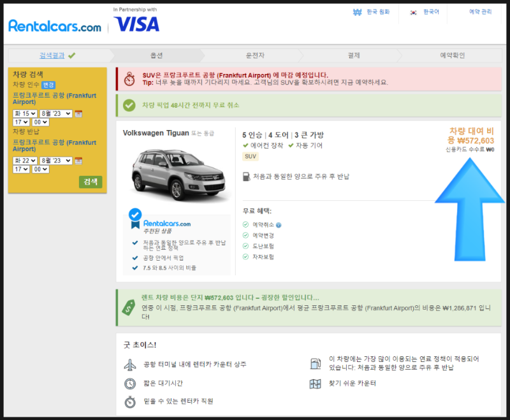Click the blue recommended checkmark badge
The width and height of the screenshot is (510, 420).
coord(135,215)
